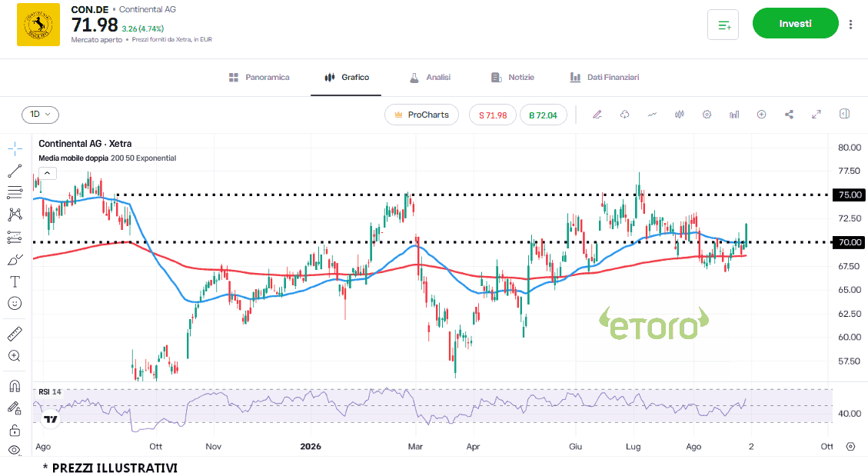Toggle lock all drawings padlock
This screenshot has height=476, width=868.
coord(15,430)
